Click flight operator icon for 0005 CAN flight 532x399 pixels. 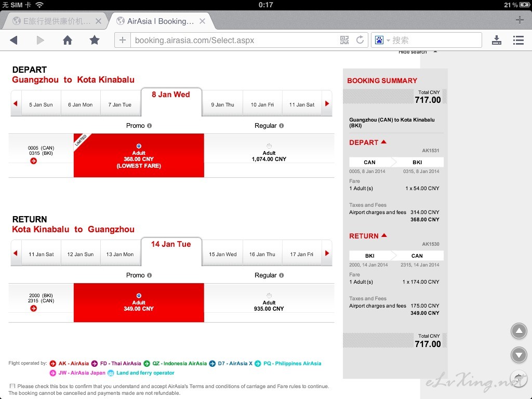coord(34,161)
